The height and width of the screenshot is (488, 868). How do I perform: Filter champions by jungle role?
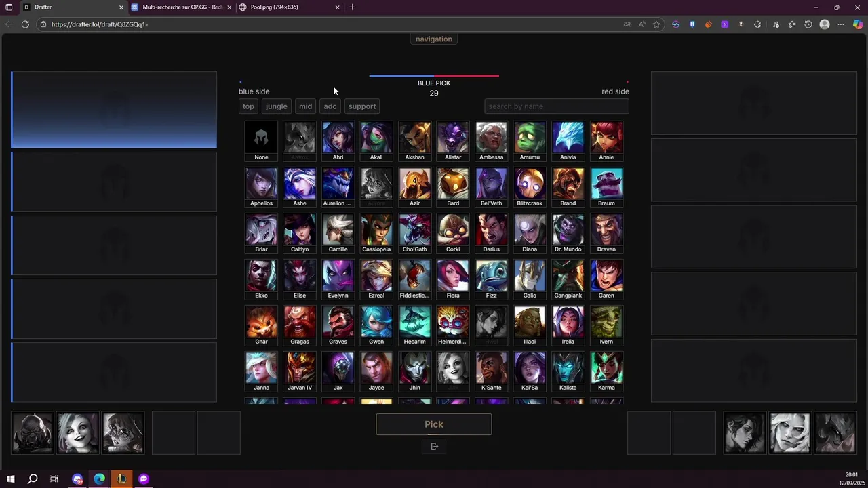276,106
